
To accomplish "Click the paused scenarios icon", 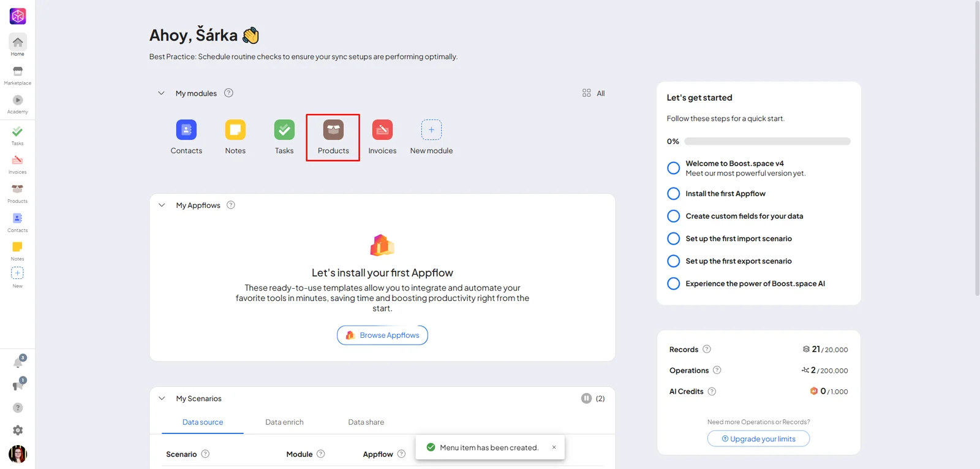I will coord(587,398).
